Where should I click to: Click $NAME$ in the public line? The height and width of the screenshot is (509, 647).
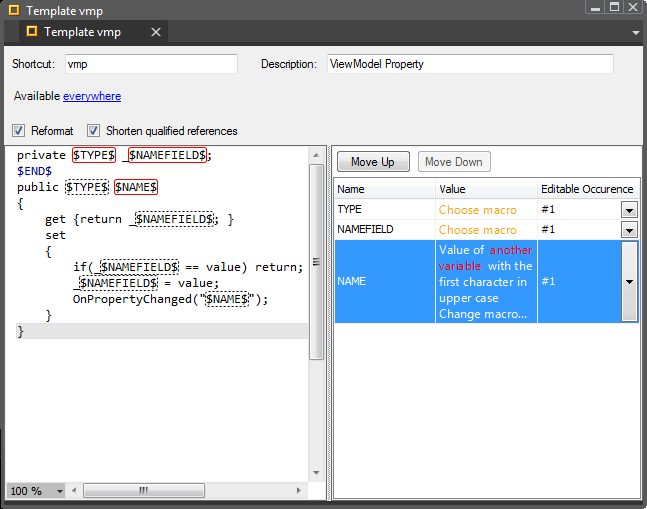[x=136, y=187]
